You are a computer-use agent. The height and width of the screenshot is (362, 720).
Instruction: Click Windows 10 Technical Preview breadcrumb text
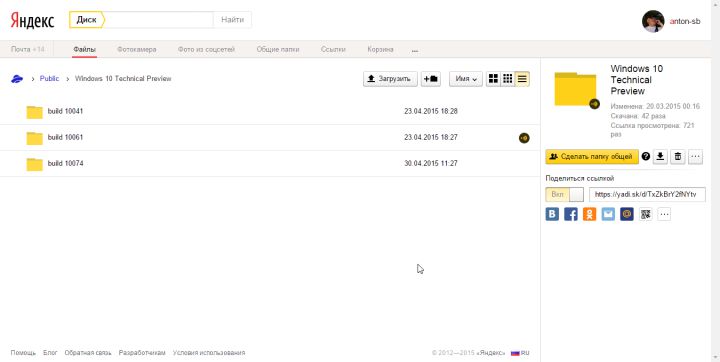click(123, 79)
